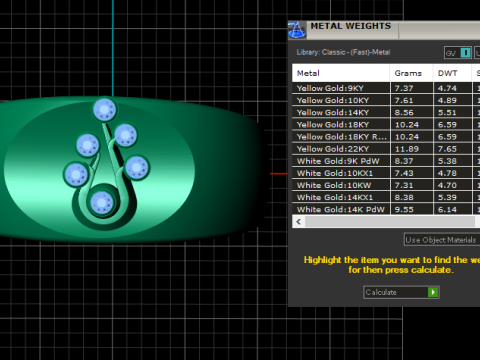Select White Gold:14KX1 row

(x=386, y=197)
